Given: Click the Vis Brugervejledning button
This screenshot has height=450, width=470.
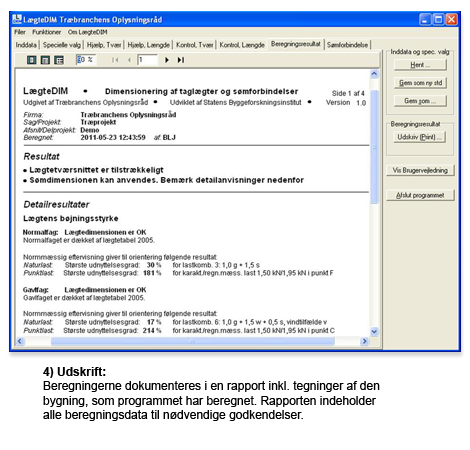Looking at the screenshot, I should [420, 170].
